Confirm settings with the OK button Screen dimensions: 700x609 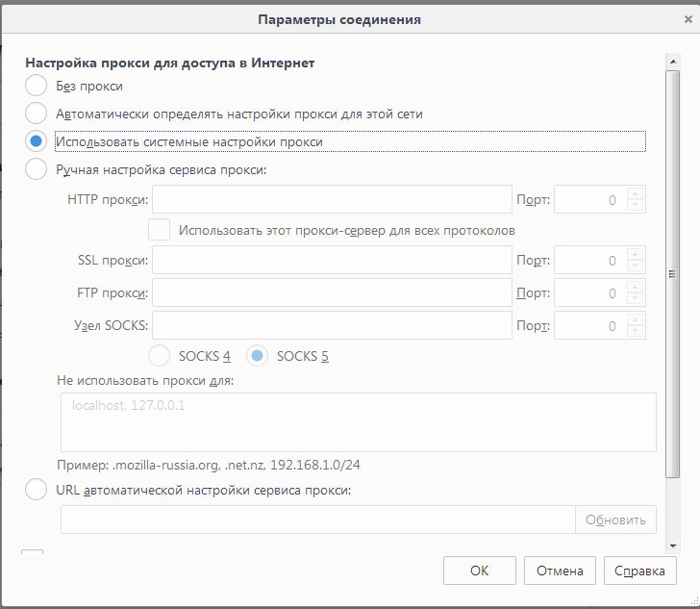point(480,571)
